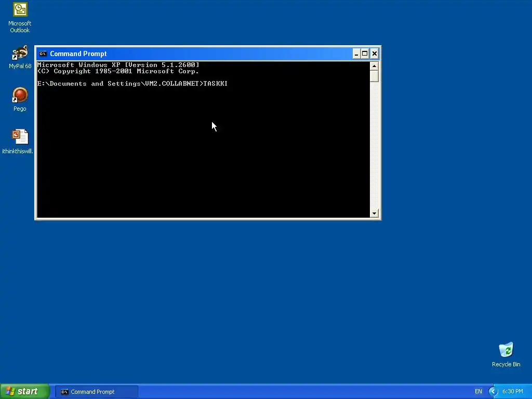The height and width of the screenshot is (399, 532).
Task: Minimize the Command Prompt window
Action: (356, 54)
